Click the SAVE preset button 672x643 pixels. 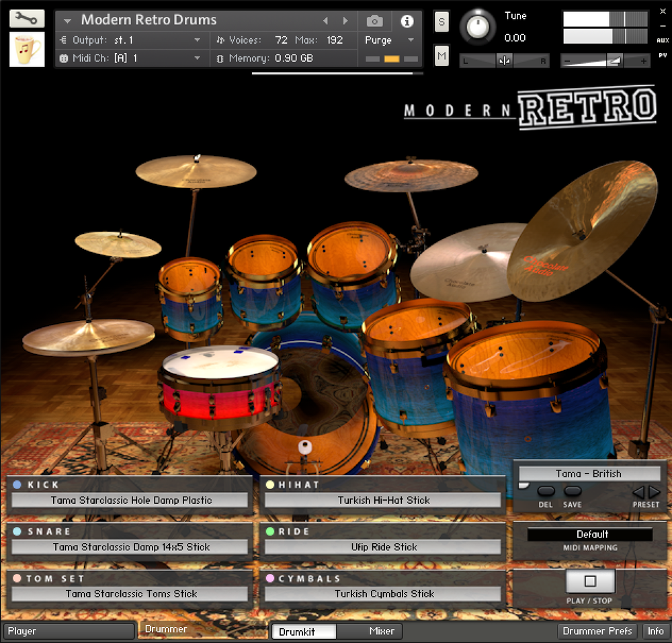[573, 491]
